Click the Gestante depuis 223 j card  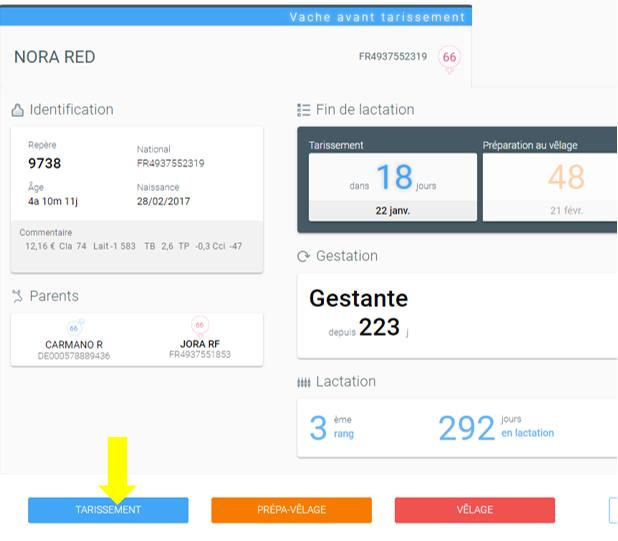coord(457,316)
